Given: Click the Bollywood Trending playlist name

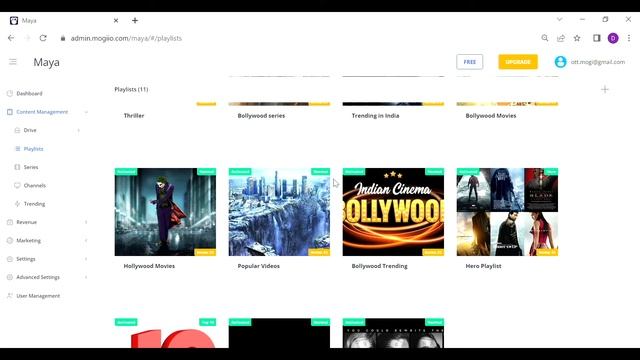Looking at the screenshot, I should 380,266.
